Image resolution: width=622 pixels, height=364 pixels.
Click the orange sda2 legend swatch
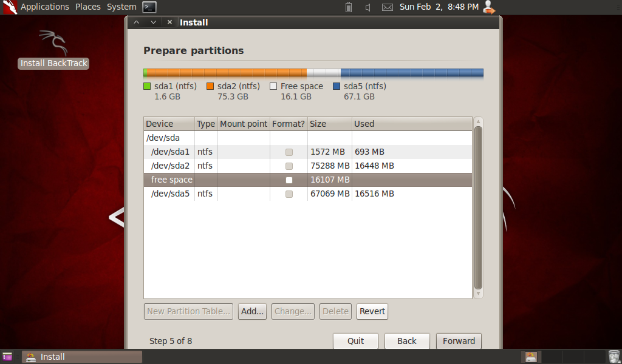pyautogui.click(x=210, y=86)
